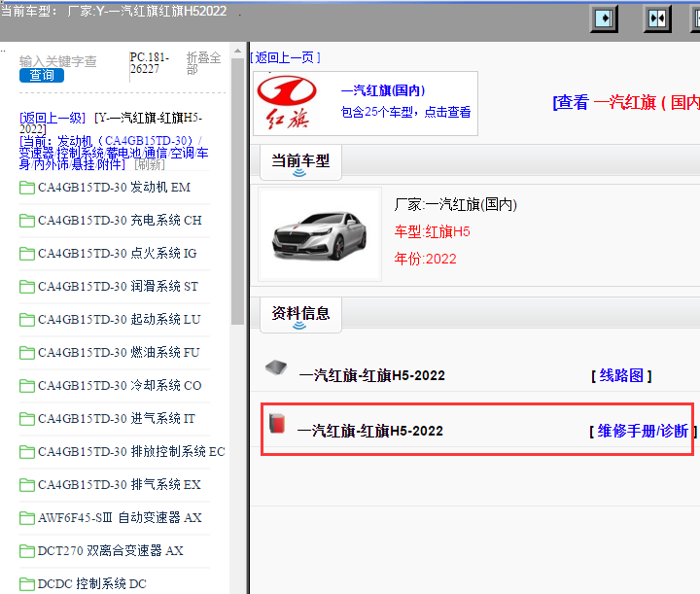Open CA4GB15TD-30 进气系统 IT folder icon

pyautogui.click(x=27, y=419)
